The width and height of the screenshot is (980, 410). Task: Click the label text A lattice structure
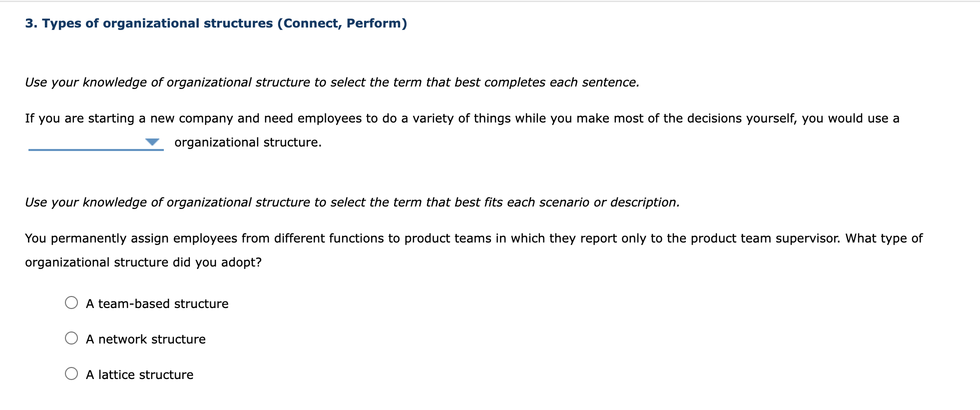point(139,374)
